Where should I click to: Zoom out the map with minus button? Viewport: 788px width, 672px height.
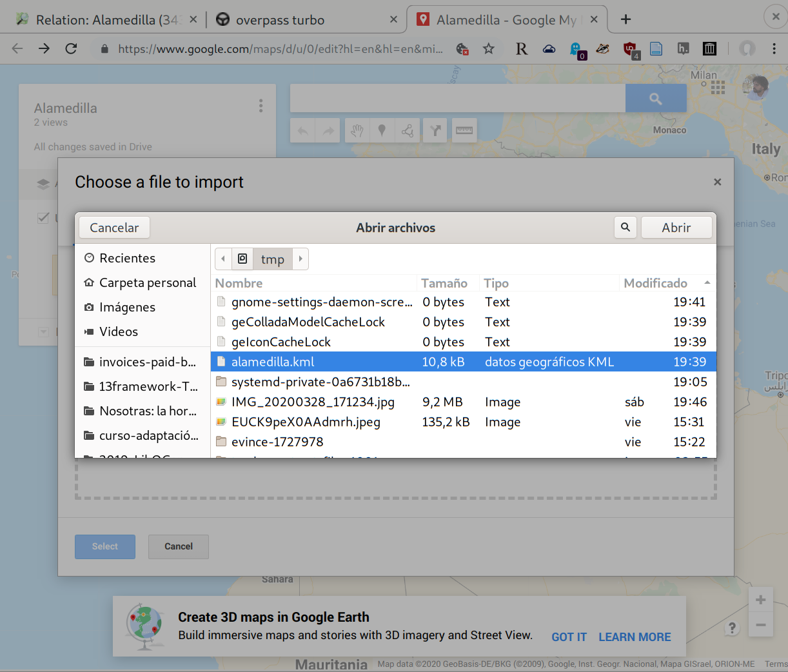point(761,625)
